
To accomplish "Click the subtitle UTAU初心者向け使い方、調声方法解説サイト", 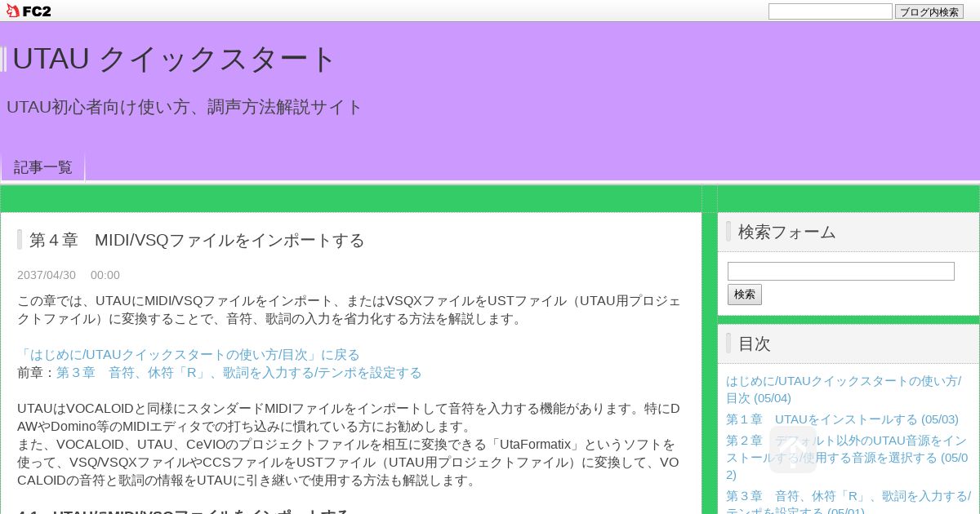I will tap(185, 107).
